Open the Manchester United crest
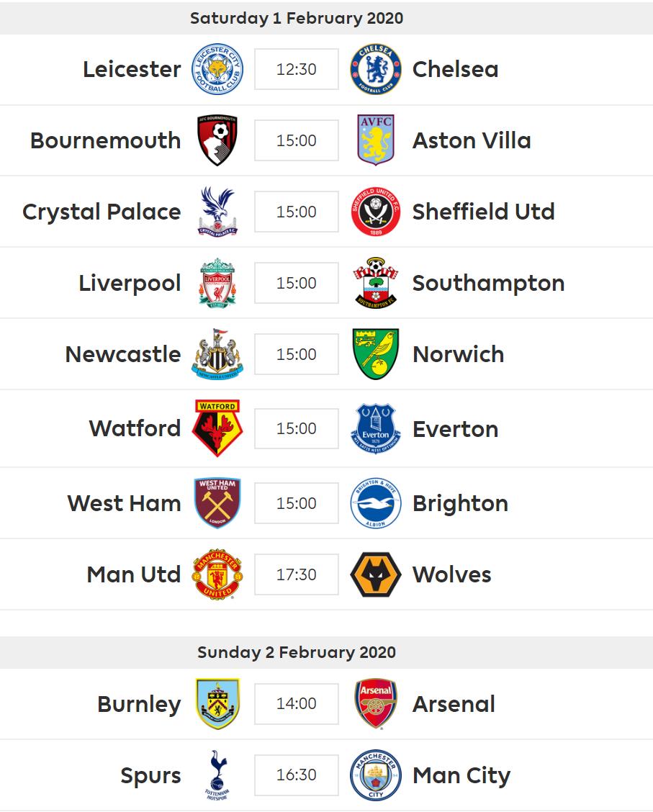Image resolution: width=653 pixels, height=812 pixels. [x=217, y=574]
